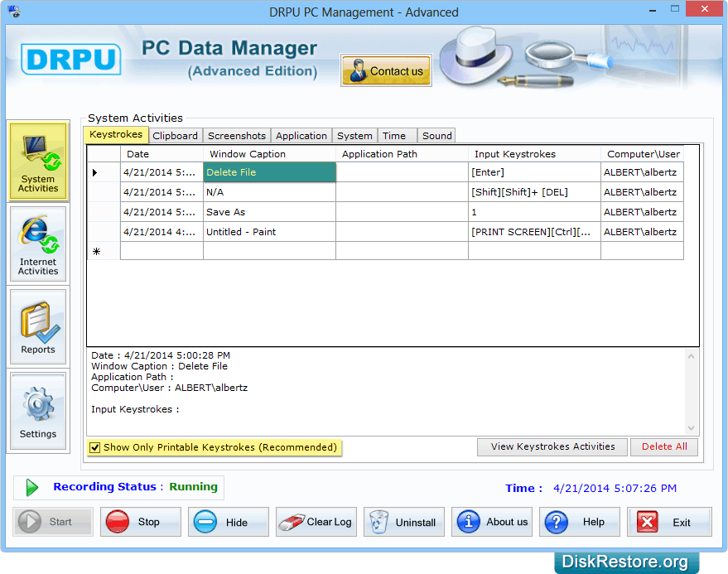This screenshot has height=574, width=728.
Task: Sort by the Computer\User column header
Action: coord(642,154)
